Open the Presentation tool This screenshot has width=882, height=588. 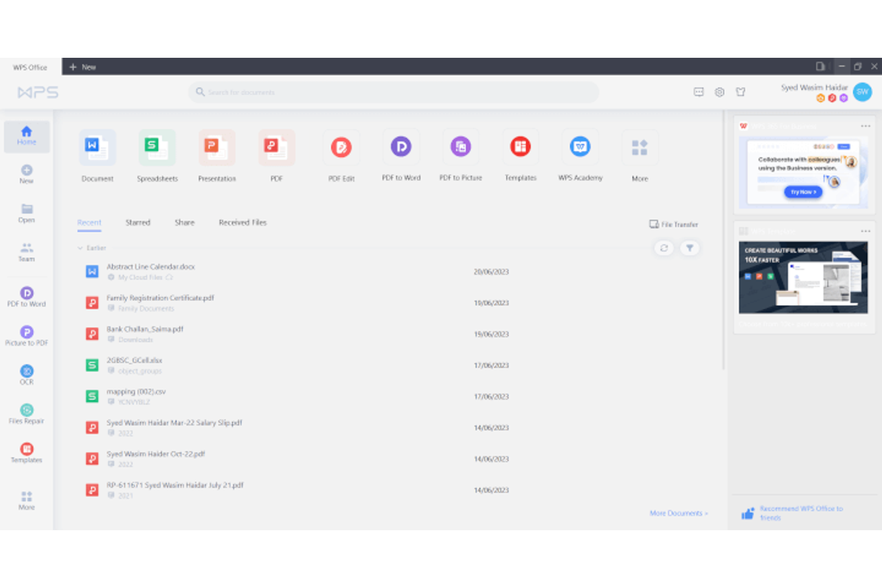216,147
